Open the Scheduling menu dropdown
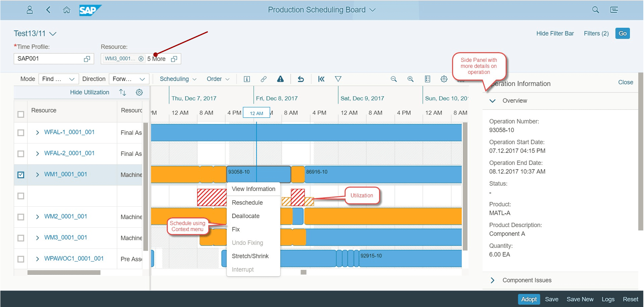Screen dimensions: 644x307 tap(178, 79)
